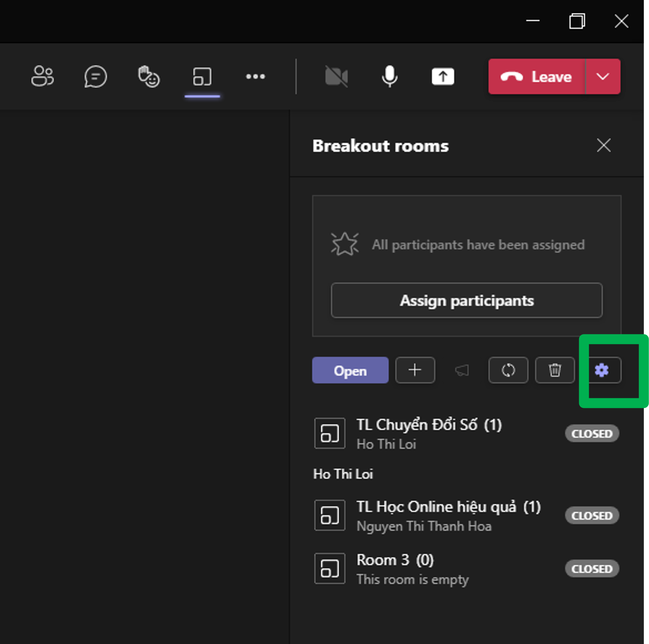Click the Assign participants button
649x644 pixels.
coord(466,300)
